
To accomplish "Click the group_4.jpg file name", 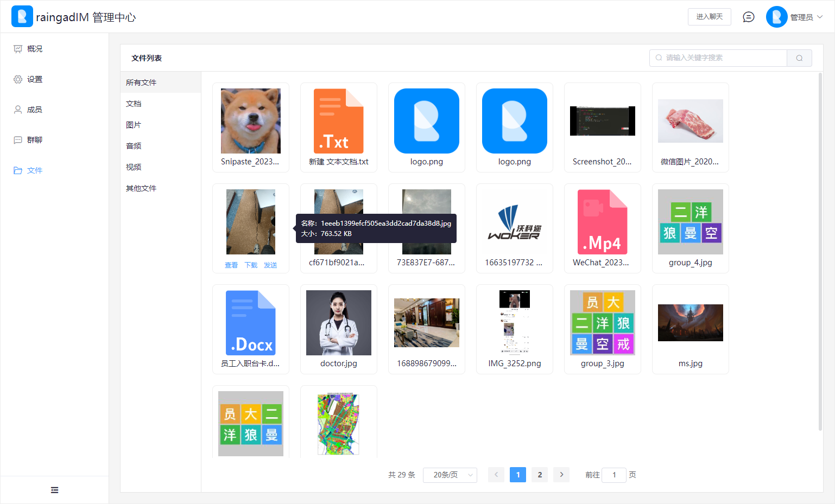I will click(691, 263).
